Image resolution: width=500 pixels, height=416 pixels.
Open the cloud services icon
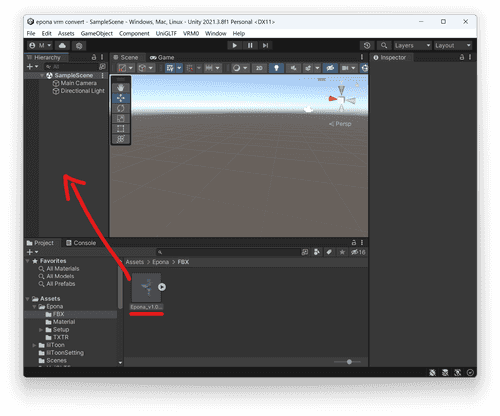tap(62, 46)
